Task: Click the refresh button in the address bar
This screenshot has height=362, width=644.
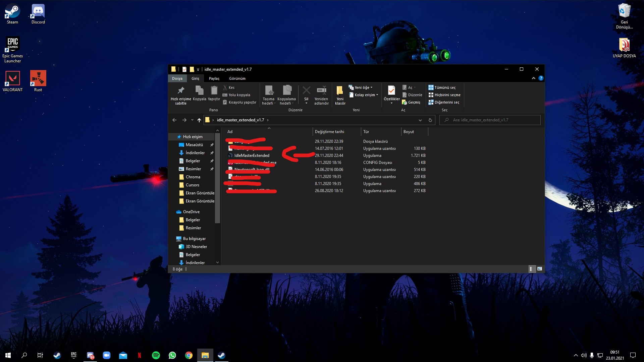Action: pos(430,120)
